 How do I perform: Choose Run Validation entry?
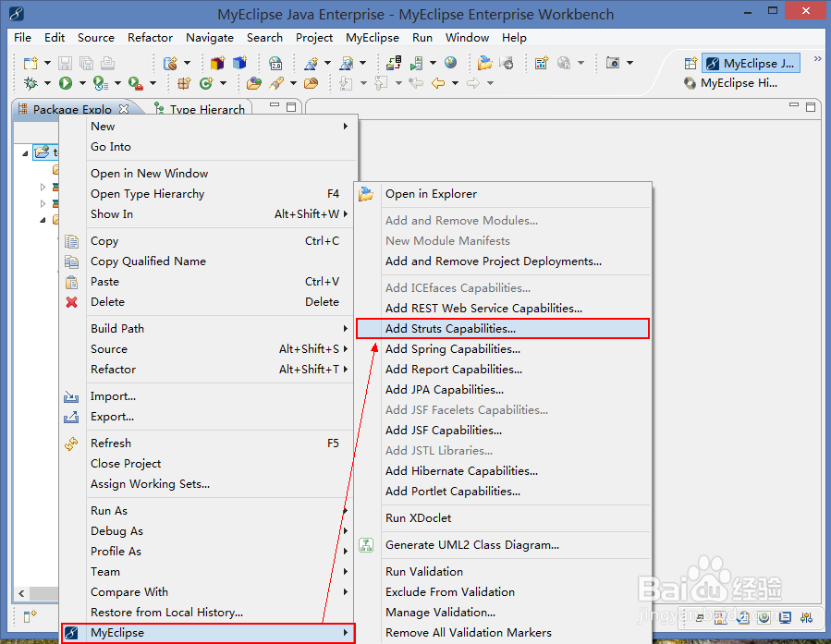tap(503, 571)
